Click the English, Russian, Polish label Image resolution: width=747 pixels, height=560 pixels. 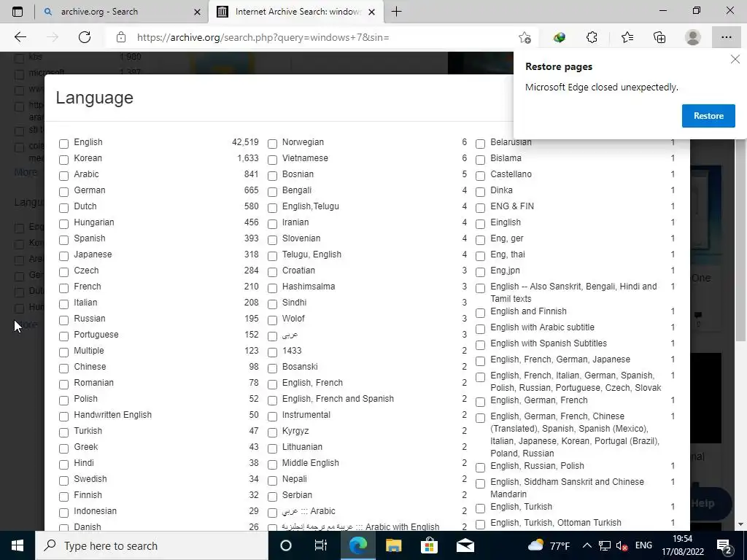coord(537,466)
